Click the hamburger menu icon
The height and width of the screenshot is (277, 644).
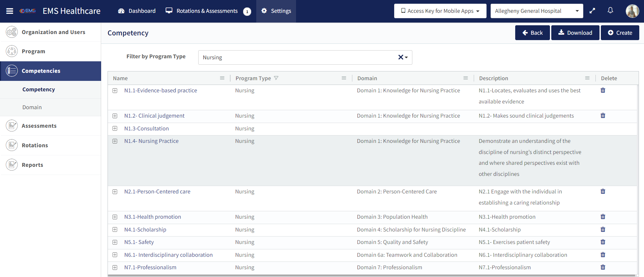(x=10, y=11)
